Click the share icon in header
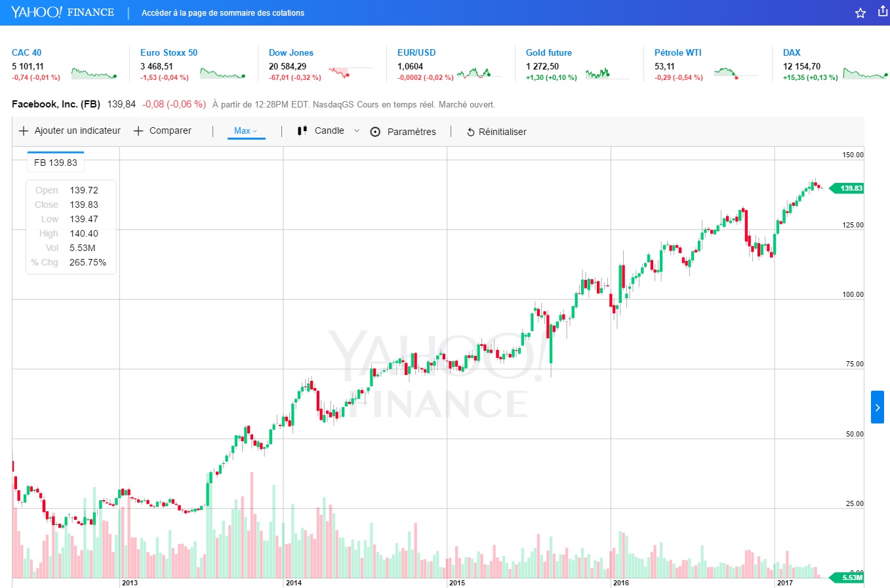Viewport: 890px width, 588px height. [883, 12]
